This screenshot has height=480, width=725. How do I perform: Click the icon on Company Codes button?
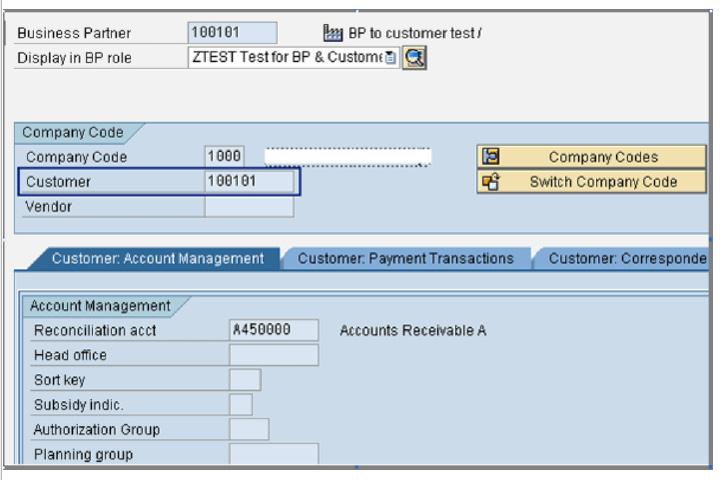[x=491, y=157]
